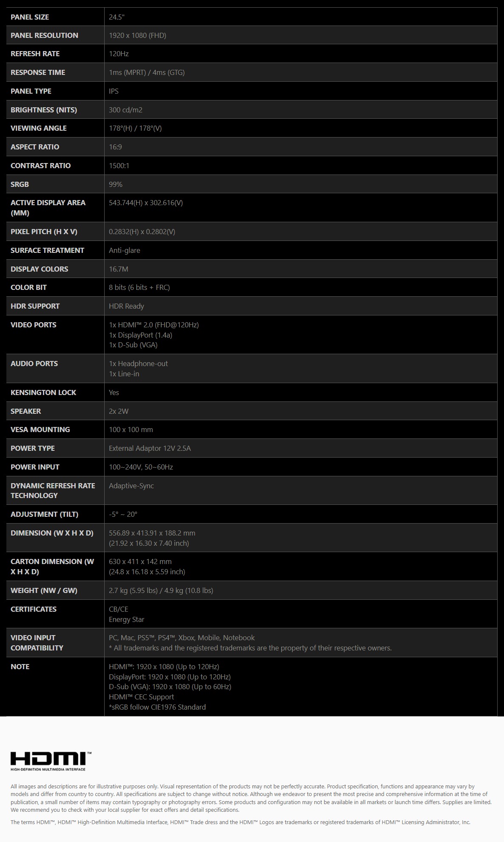504x842 pixels.
Task: Click the SRGB 99% value
Action: 116,184
